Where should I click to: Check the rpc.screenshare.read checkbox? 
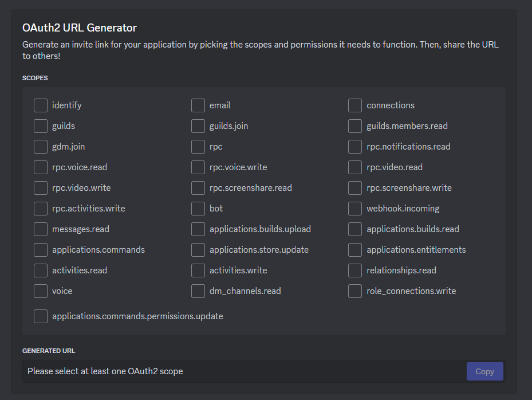198,188
